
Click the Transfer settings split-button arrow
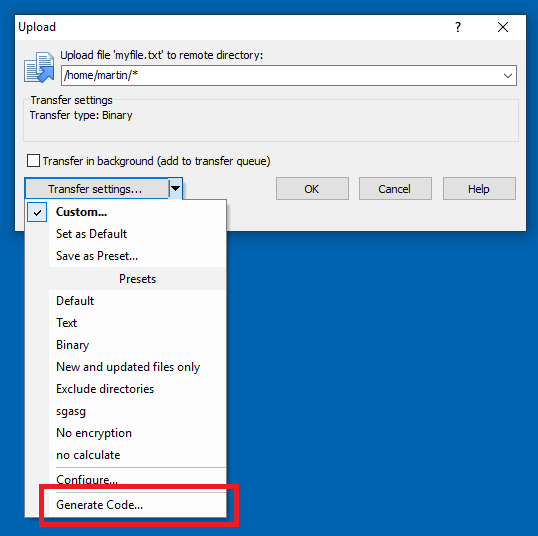pos(175,188)
